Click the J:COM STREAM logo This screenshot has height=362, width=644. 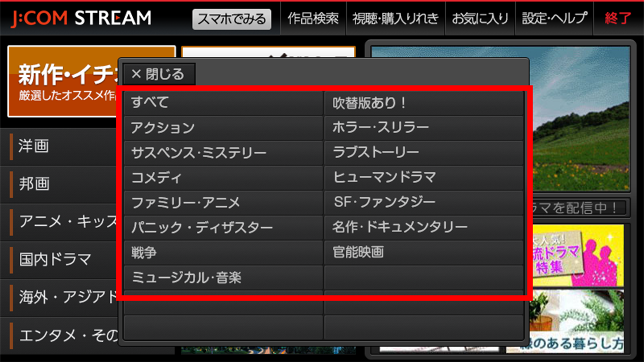81,18
